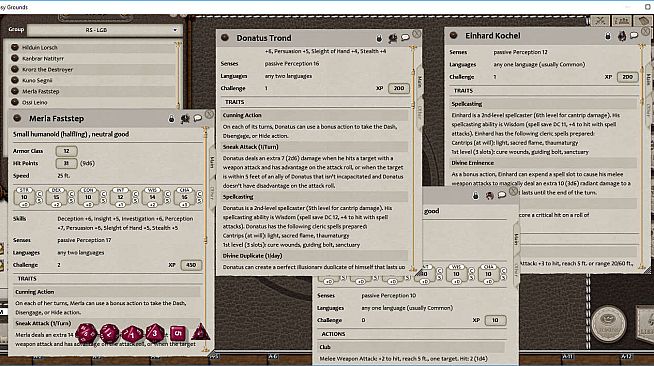
Task: Click Merla Faststep sheet's token portrait icon
Action: pyautogui.click(x=185, y=119)
